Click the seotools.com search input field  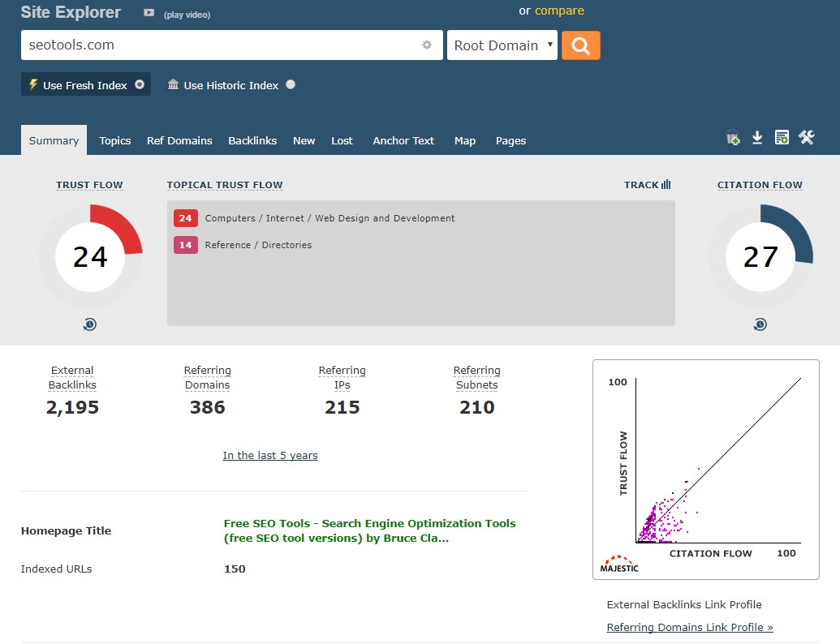pyautogui.click(x=219, y=45)
